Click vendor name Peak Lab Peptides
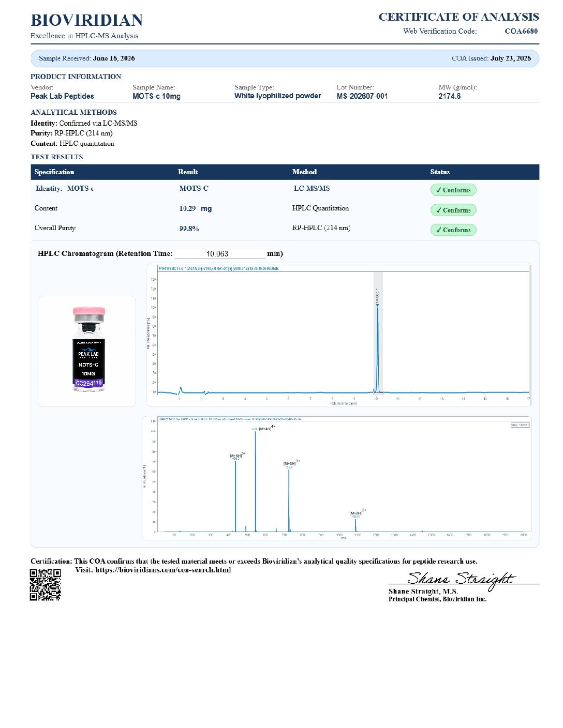 tap(62, 96)
